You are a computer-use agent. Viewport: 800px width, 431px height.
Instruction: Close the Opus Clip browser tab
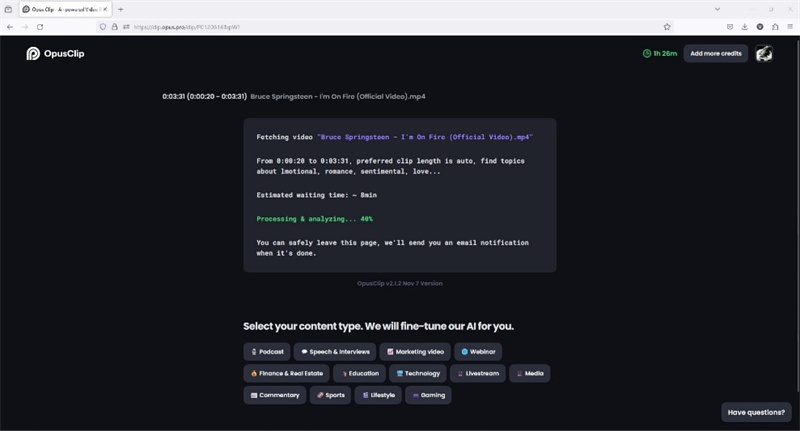tap(105, 9)
